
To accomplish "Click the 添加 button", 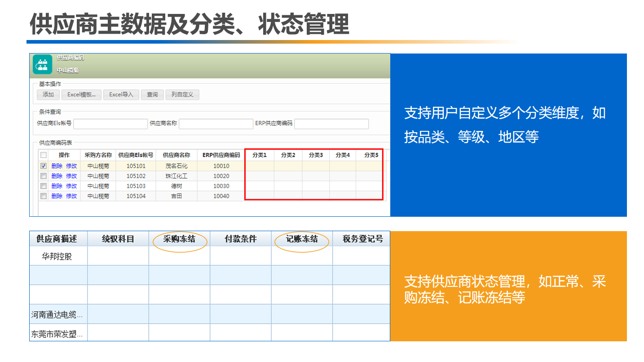I will pos(48,94).
